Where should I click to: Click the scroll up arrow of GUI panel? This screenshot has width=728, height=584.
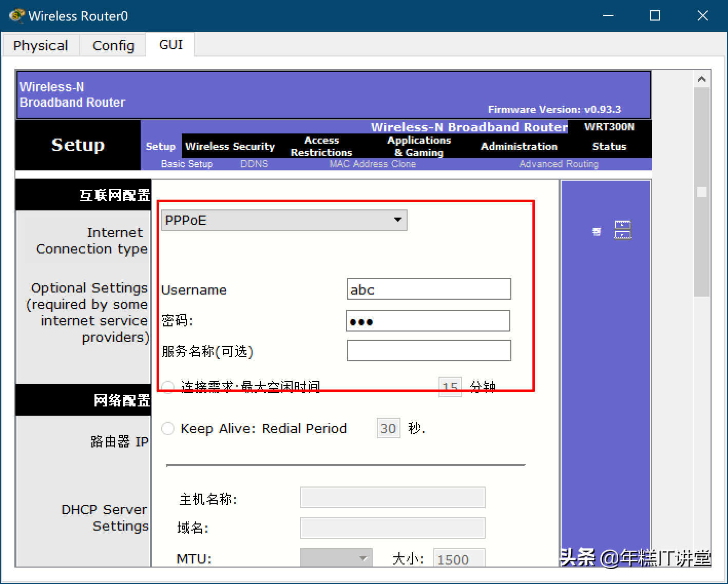click(702, 79)
